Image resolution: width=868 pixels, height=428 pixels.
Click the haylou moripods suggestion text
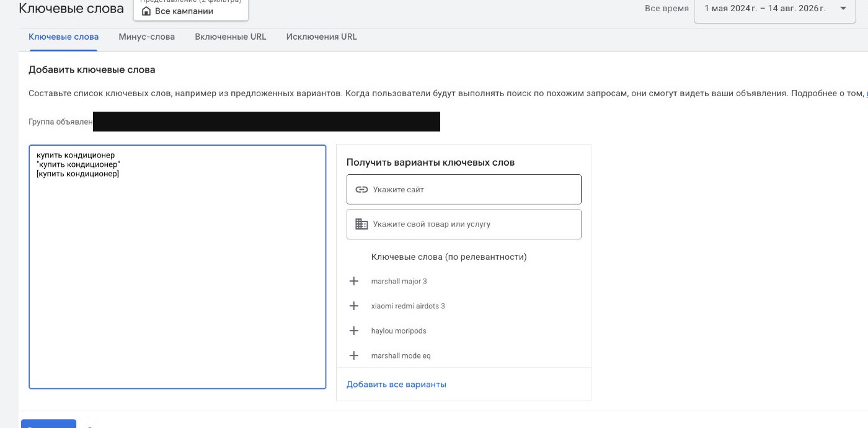click(399, 331)
